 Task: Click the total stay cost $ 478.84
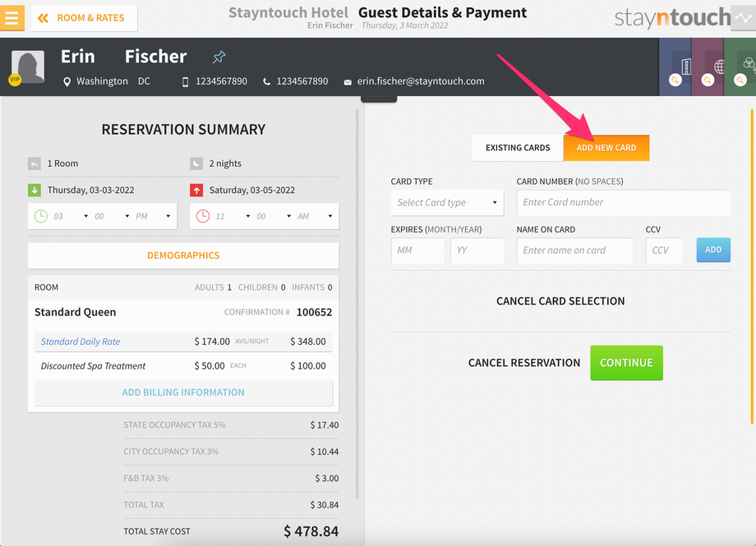click(311, 531)
